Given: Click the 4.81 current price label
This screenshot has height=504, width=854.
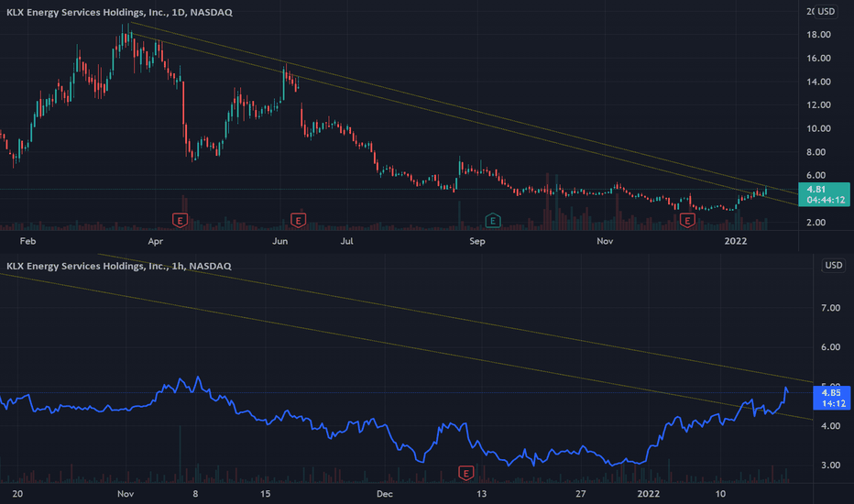Looking at the screenshot, I should (x=824, y=194).
